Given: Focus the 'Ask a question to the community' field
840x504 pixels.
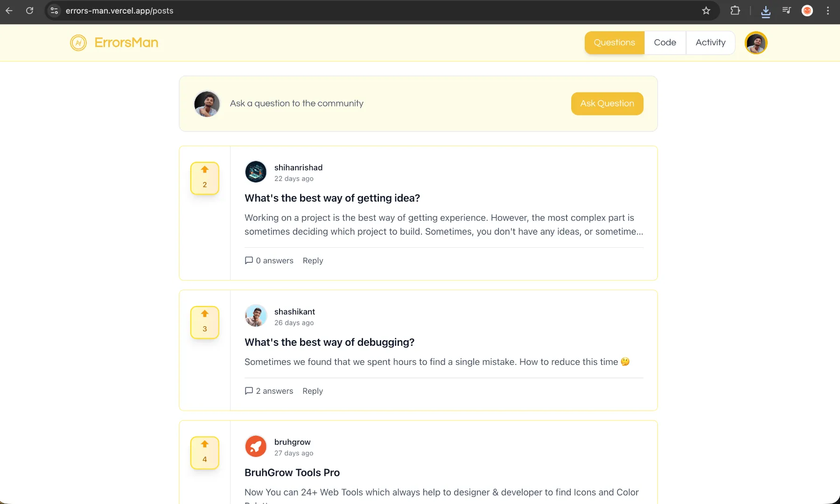Looking at the screenshot, I should (297, 104).
